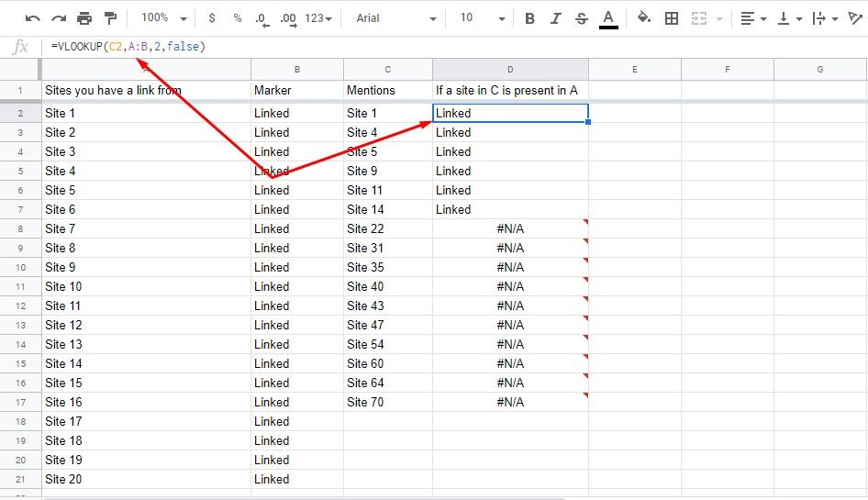Select column F header

click(728, 69)
